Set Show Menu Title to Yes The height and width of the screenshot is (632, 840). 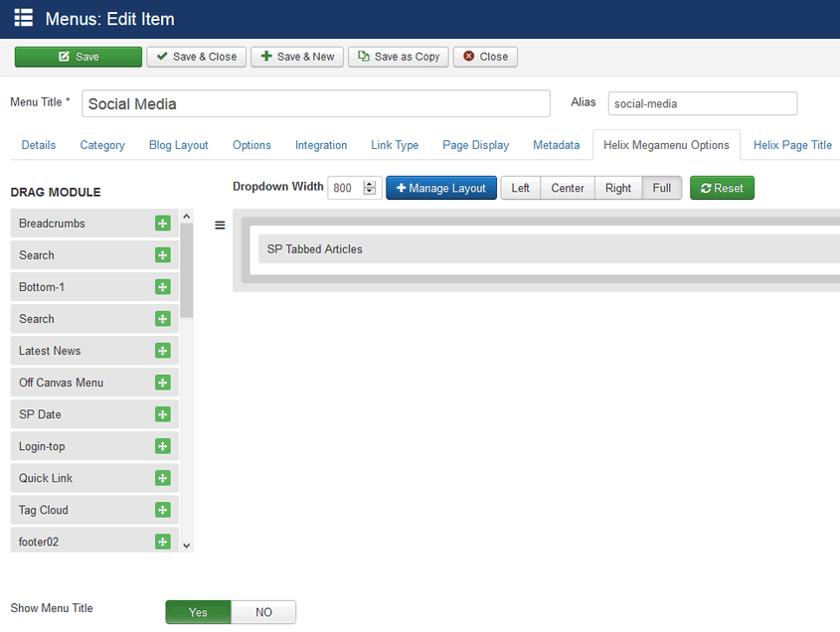pyautogui.click(x=198, y=612)
